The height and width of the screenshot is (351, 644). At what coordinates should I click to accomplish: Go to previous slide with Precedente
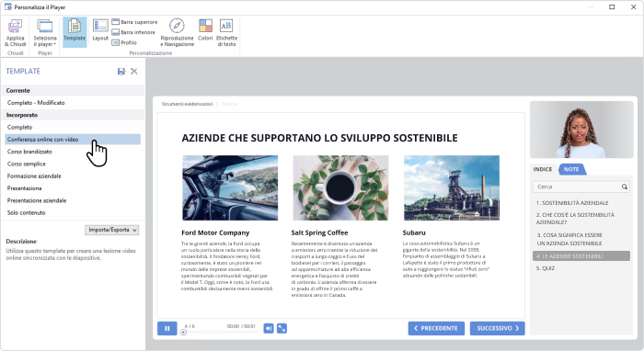(x=436, y=328)
